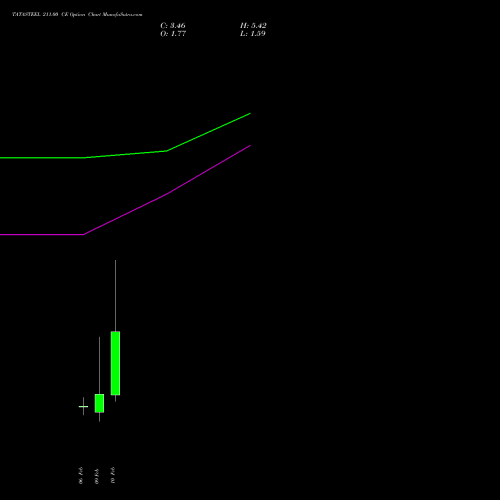Click the 09 Feb date axis label

click(97, 476)
